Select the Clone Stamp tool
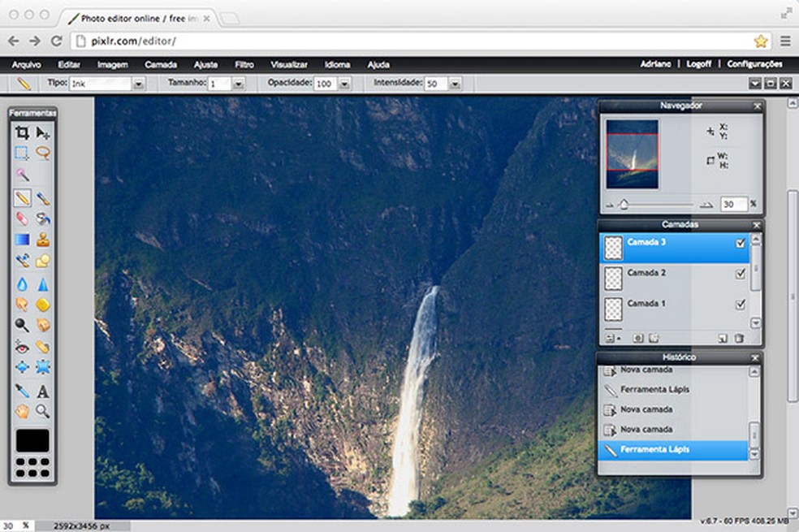 [43, 240]
